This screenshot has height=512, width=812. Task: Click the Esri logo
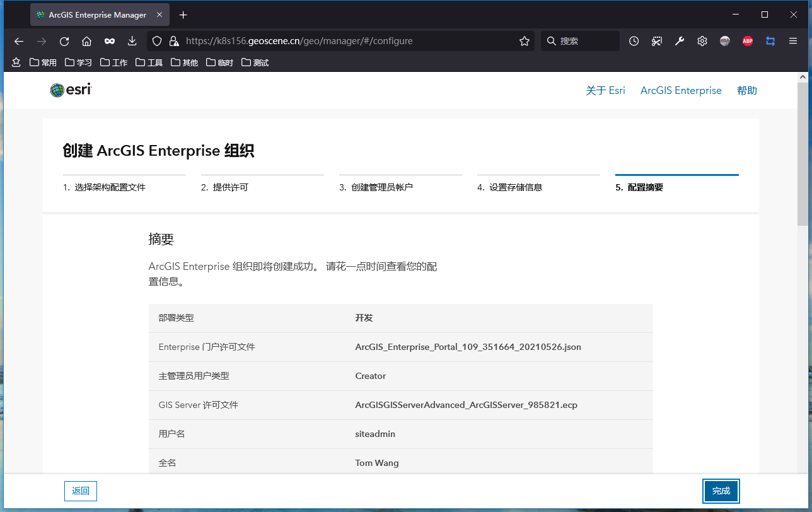[x=71, y=90]
